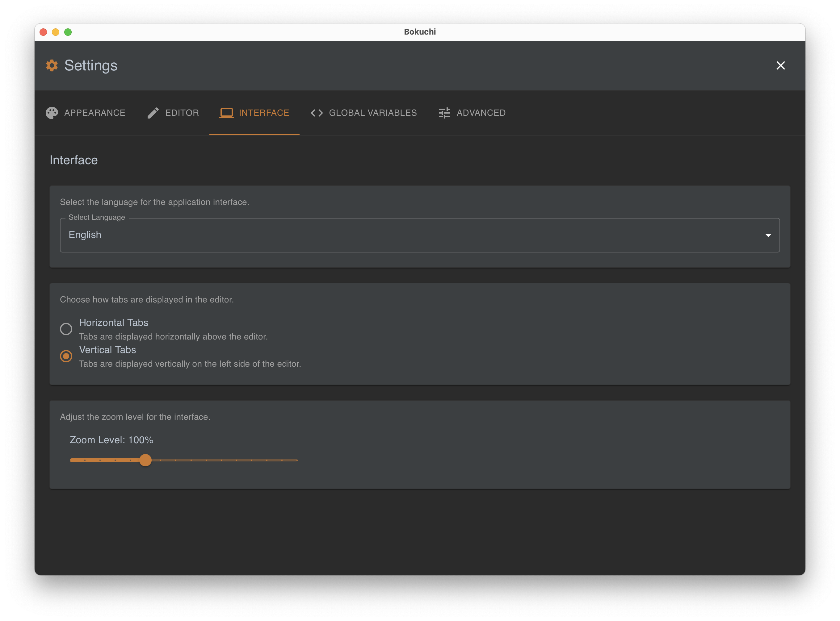Click the laptop icon for Interface

point(226,113)
